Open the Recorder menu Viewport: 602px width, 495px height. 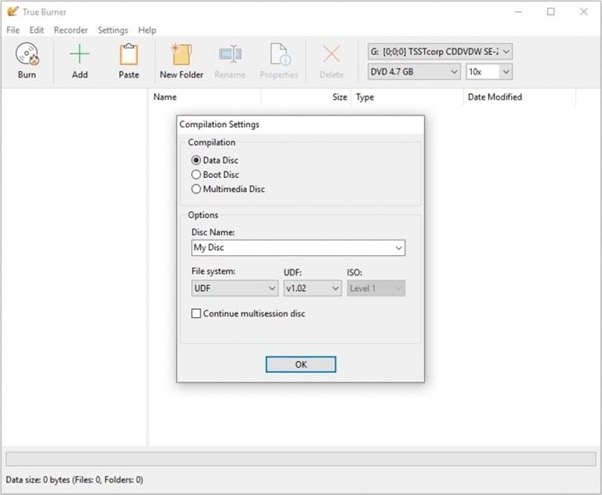71,31
